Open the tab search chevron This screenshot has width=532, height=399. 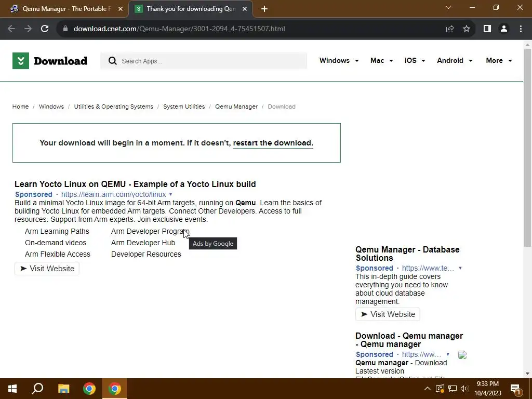pyautogui.click(x=448, y=7)
